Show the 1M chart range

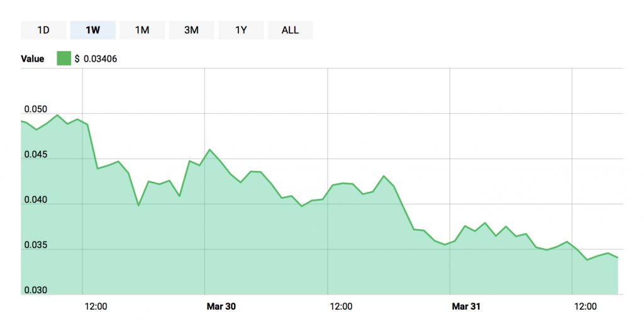pyautogui.click(x=142, y=30)
